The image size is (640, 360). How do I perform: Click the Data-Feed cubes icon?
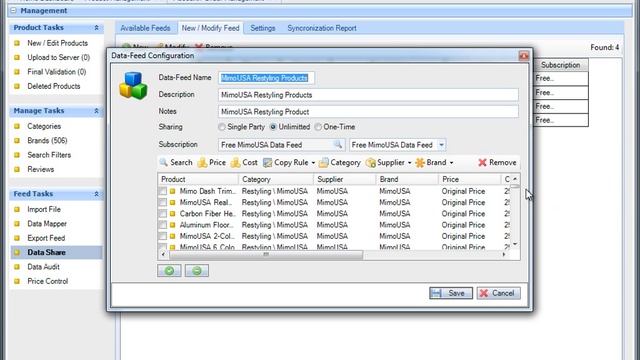(x=133, y=85)
